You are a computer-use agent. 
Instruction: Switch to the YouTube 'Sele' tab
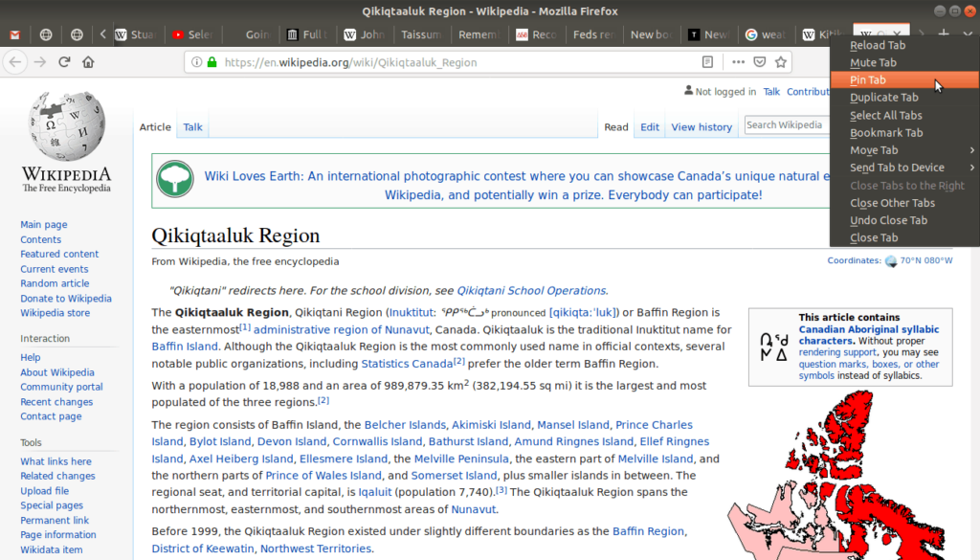point(192,35)
